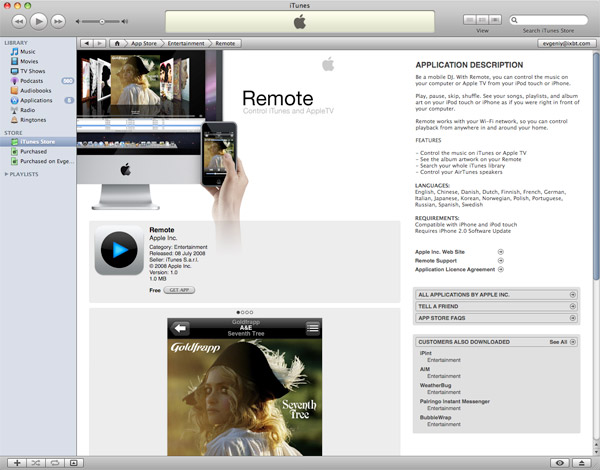Image resolution: width=600 pixels, height=470 pixels.
Task: Adjust the volume slider knob
Action: pos(102,21)
